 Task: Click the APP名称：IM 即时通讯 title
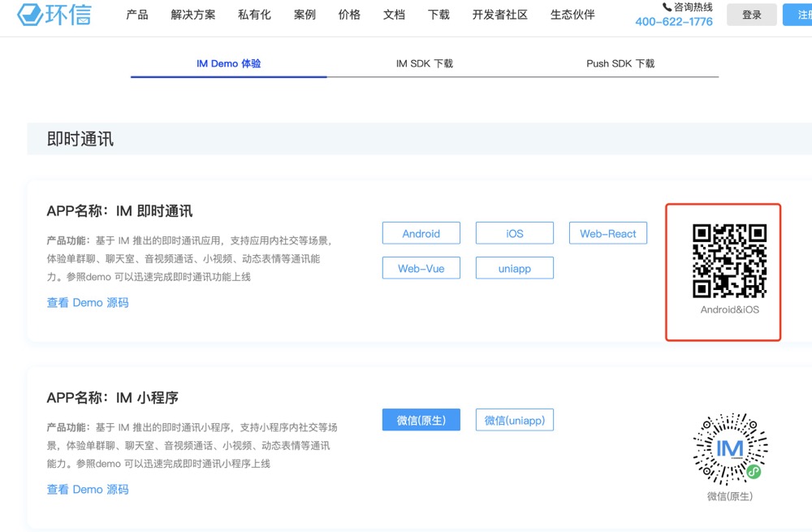(119, 211)
